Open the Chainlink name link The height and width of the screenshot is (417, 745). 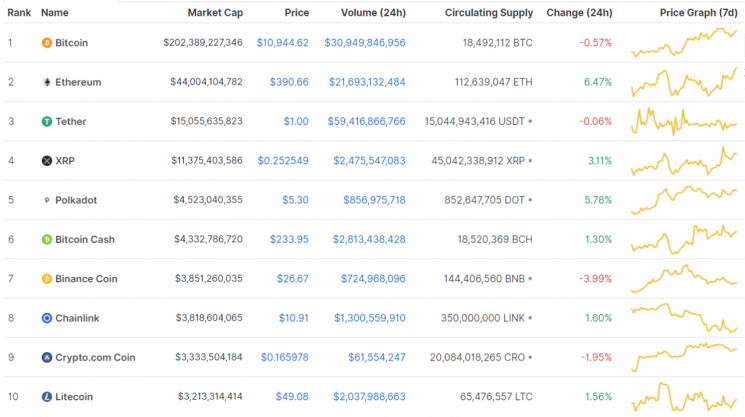point(77,318)
